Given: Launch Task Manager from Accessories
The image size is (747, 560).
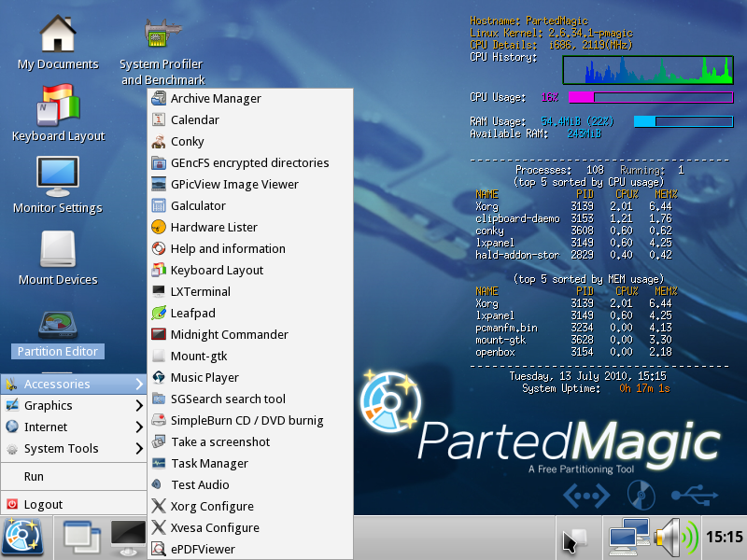Looking at the screenshot, I should coord(209,463).
